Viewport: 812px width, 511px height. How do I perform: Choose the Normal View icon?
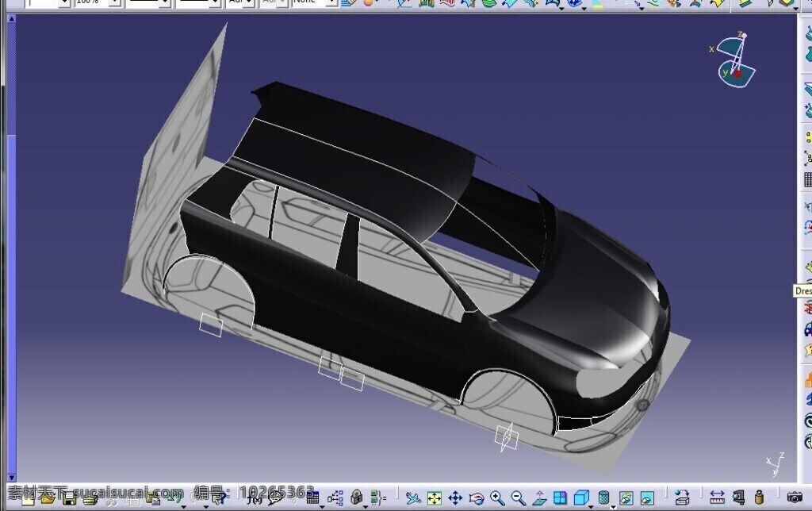[x=539, y=498]
